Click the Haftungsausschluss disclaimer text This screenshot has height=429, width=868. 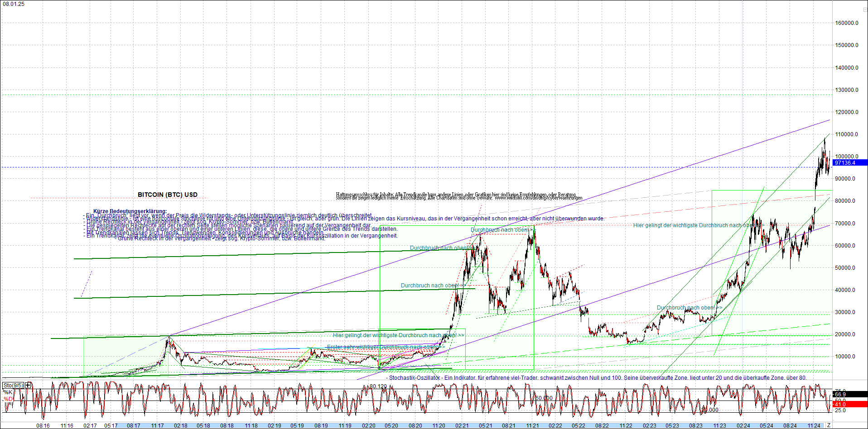pyautogui.click(x=459, y=196)
